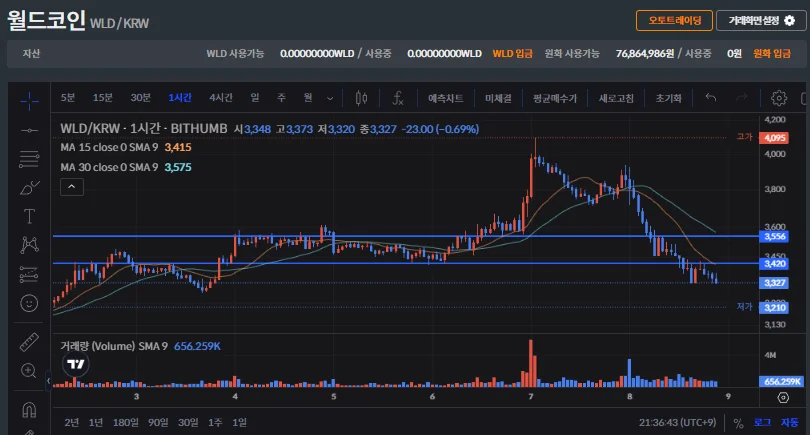Toggle percent scale with % button
The width and height of the screenshot is (810, 435).
(x=738, y=423)
